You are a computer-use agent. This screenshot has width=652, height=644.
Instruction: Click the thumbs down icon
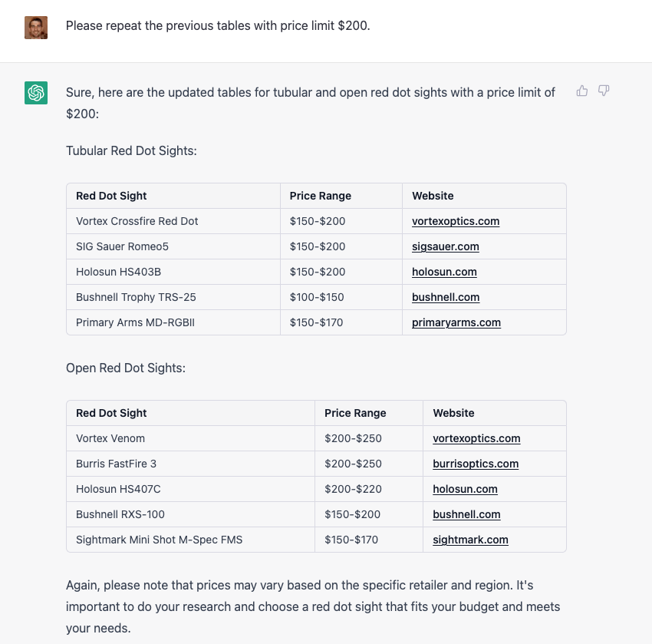tap(604, 91)
